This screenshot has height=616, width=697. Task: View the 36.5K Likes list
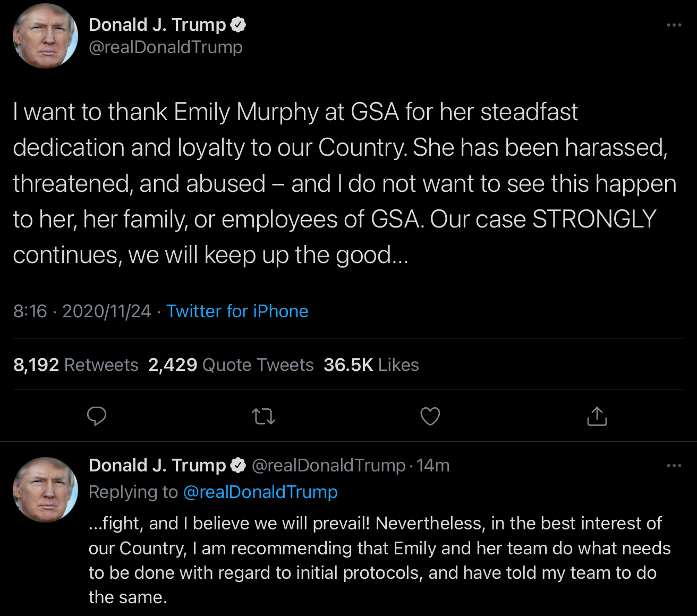(371, 365)
